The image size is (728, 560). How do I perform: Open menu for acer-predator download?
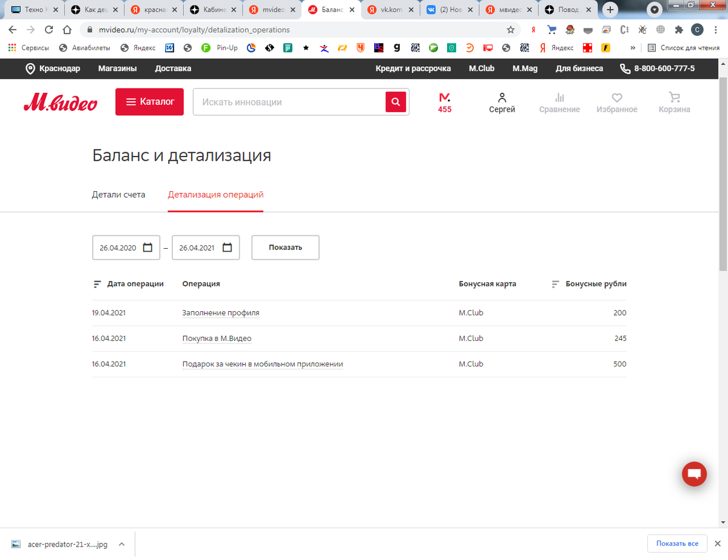click(x=122, y=544)
